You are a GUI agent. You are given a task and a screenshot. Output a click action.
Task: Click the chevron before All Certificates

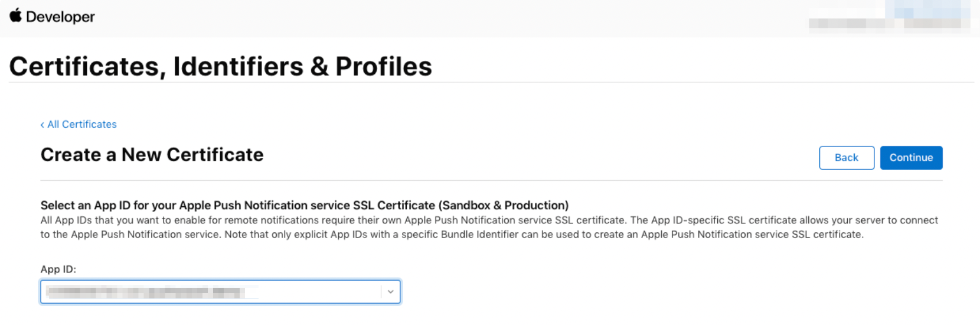pyautogui.click(x=43, y=125)
